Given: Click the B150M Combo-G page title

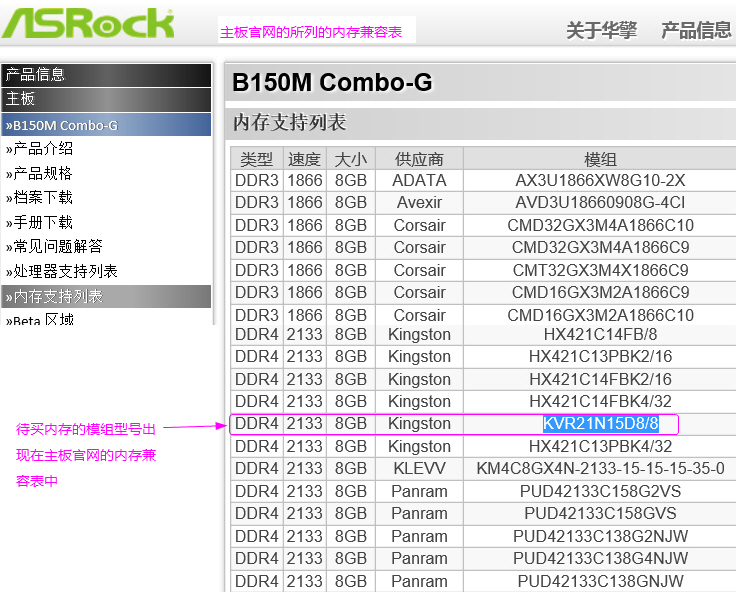Looking at the screenshot, I should 332,83.
